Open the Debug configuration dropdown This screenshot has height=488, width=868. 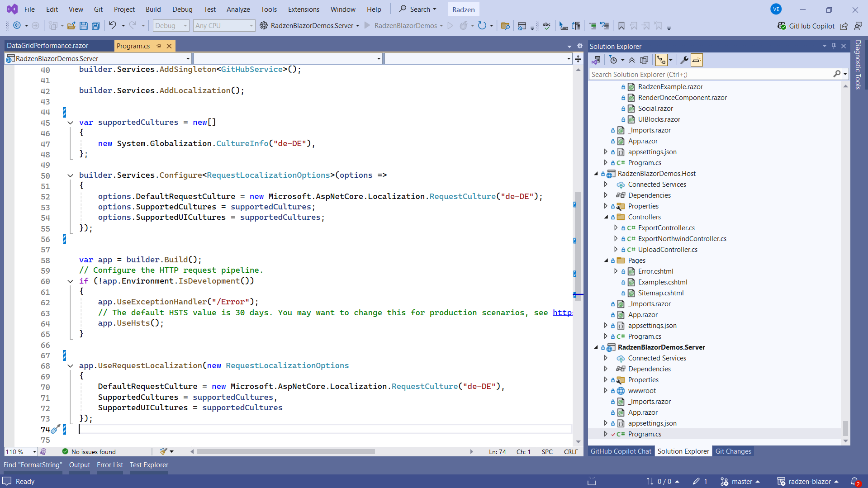[x=171, y=26]
